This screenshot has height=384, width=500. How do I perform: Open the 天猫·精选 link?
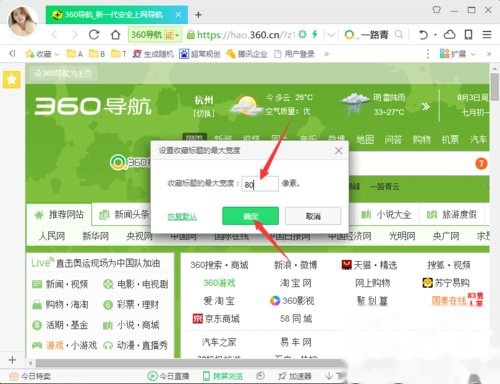pyautogui.click(x=369, y=265)
